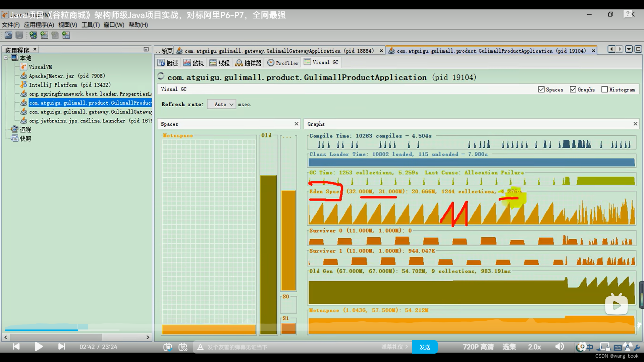The height and width of the screenshot is (362, 644).
Task: Open the 工具(T) menu
Action: click(91, 25)
